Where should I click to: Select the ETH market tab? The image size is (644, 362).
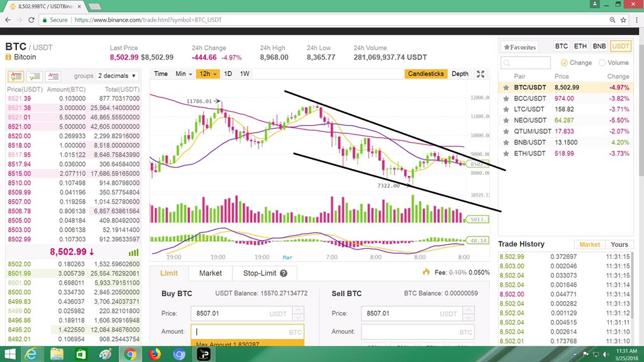[580, 47]
